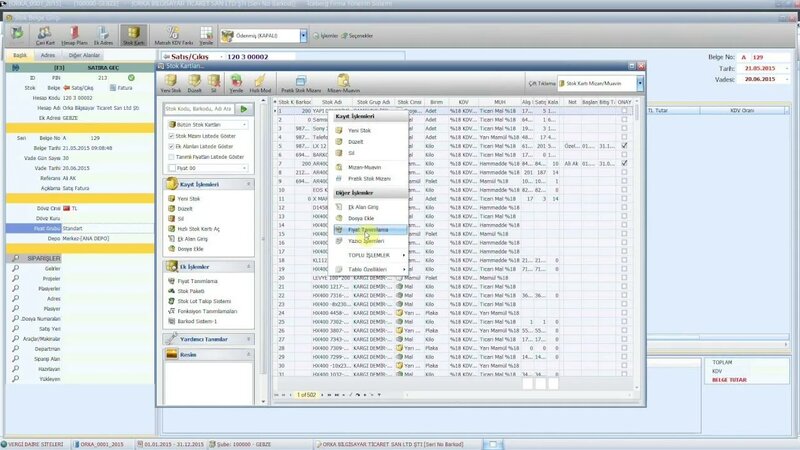The width and height of the screenshot is (800, 450).
Task: Switch to the Adres tab
Action: coord(47,55)
